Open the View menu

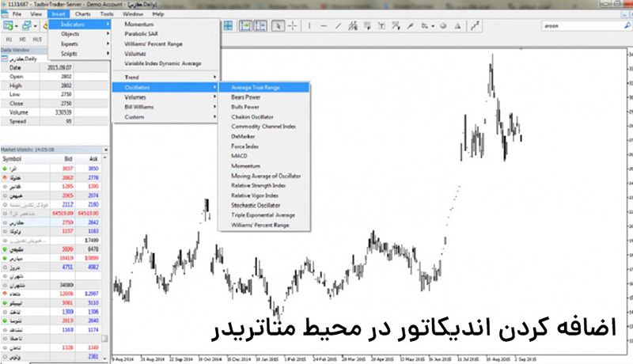click(x=36, y=13)
